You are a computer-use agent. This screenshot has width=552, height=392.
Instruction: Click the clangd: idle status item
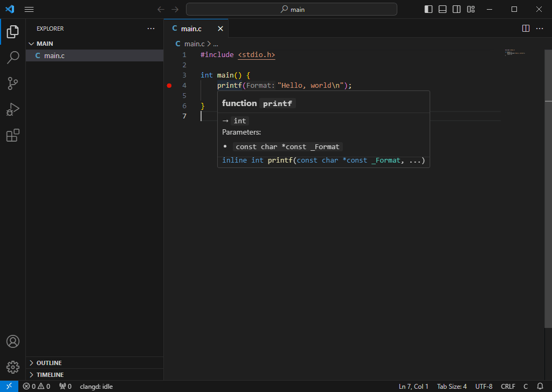click(x=96, y=387)
